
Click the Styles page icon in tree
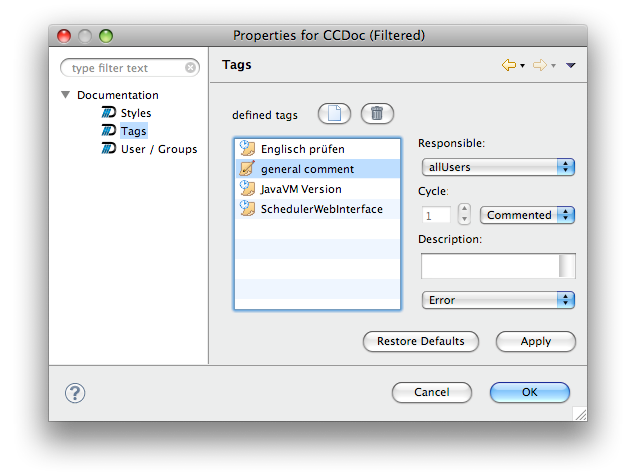point(108,112)
